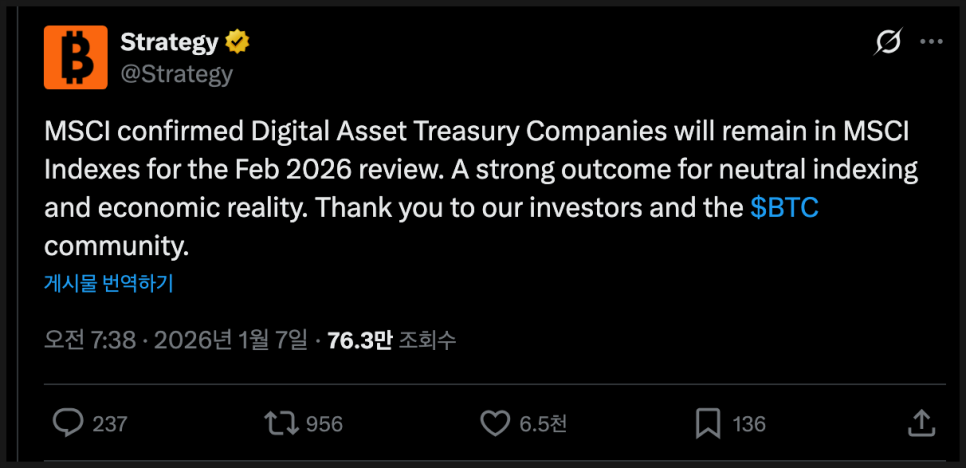This screenshot has width=966, height=468.
Task: Open the Grok explain-post icon
Action: 886,42
